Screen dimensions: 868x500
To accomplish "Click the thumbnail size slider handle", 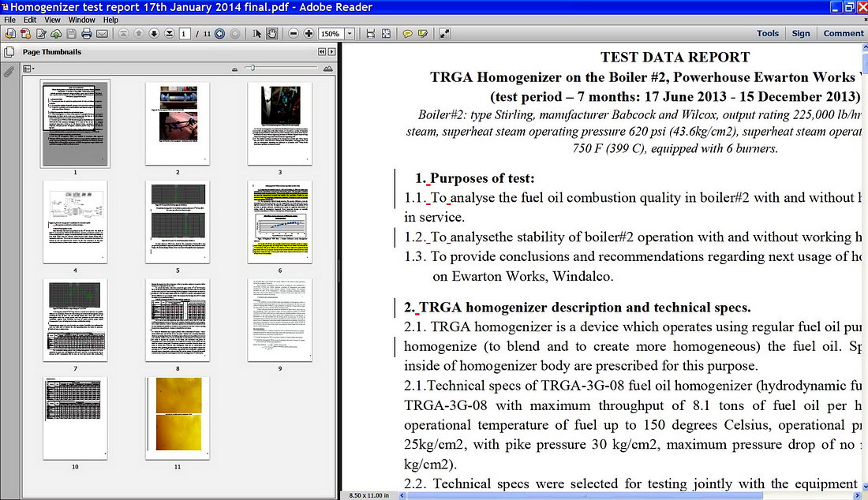I will point(253,68).
